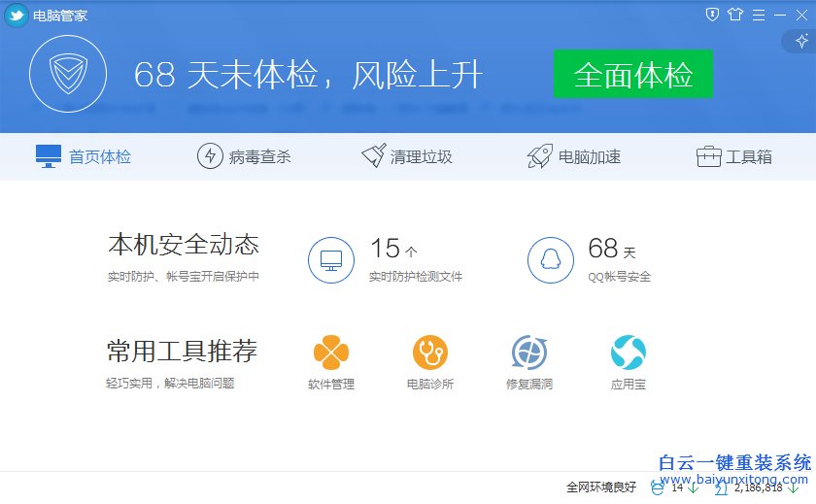Screen dimensions: 816x504
Task: Open the main menu hamburger icon
Action: pyautogui.click(x=759, y=16)
